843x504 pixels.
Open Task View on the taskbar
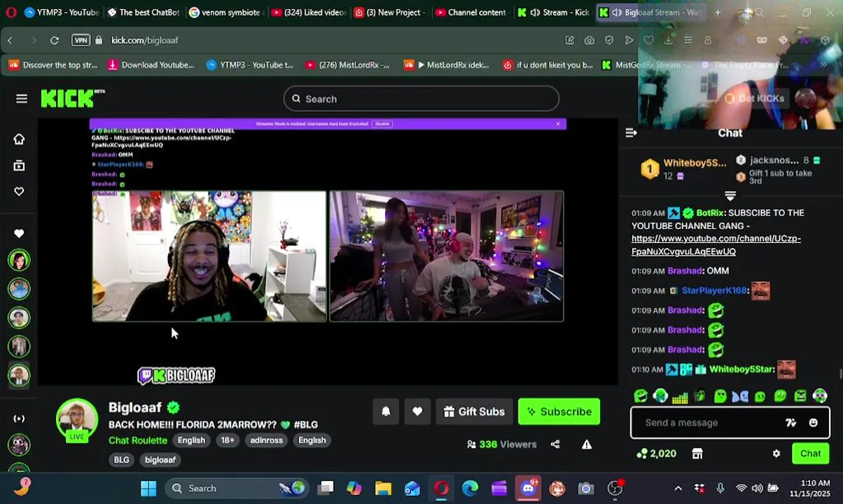(x=326, y=489)
